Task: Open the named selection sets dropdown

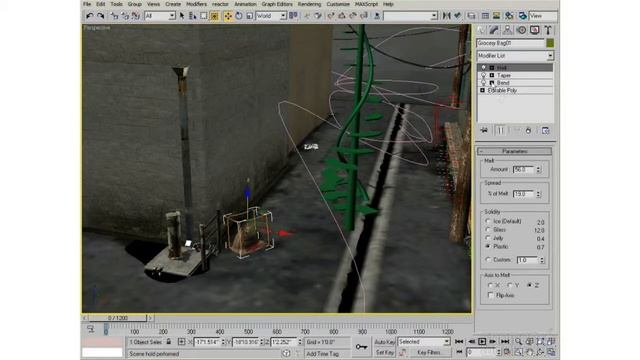Action: (x=410, y=16)
